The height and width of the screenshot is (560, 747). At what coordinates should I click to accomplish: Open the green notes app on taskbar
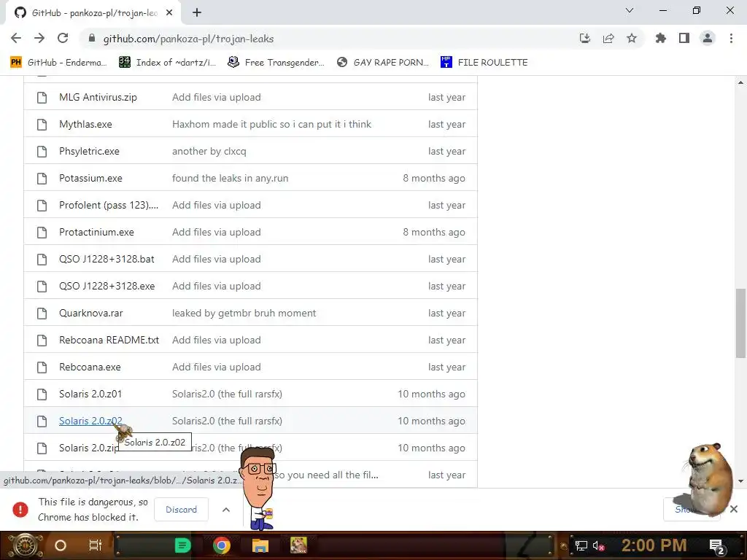tap(182, 545)
